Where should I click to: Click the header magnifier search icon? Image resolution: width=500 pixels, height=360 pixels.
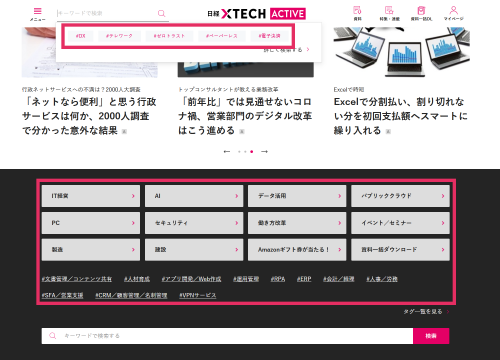(161, 13)
